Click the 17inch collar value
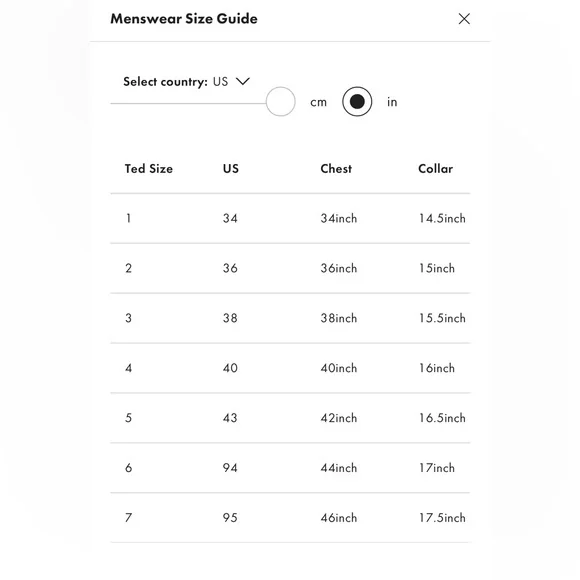This screenshot has width=580, height=580. pyautogui.click(x=437, y=468)
